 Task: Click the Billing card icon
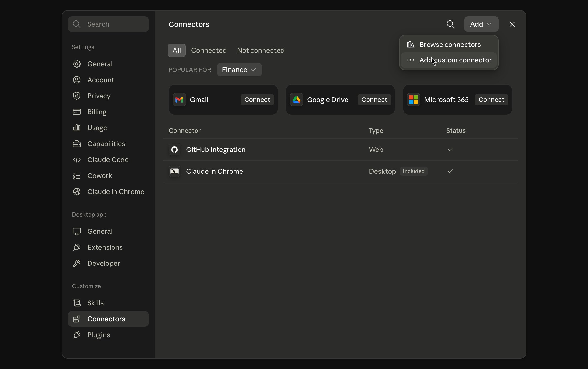coord(77,112)
